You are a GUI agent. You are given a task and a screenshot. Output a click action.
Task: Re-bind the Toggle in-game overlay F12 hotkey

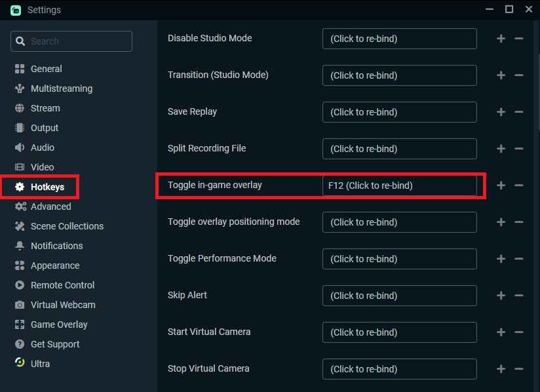(x=399, y=186)
